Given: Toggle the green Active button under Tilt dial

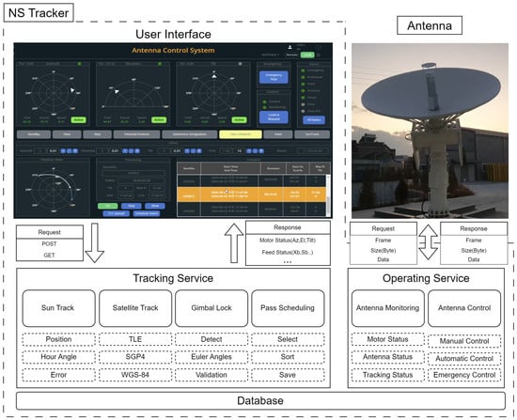Looking at the screenshot, I should tap(239, 120).
